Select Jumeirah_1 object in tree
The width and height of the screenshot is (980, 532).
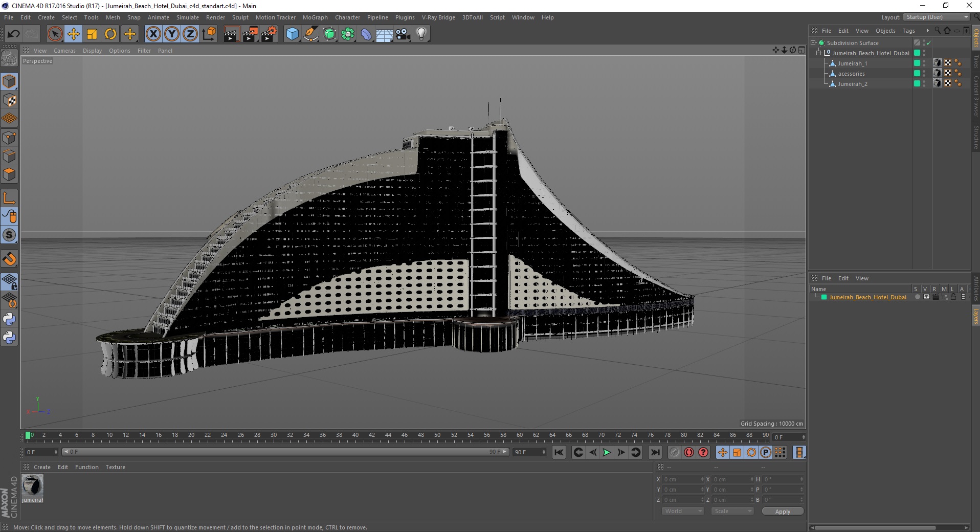pyautogui.click(x=852, y=63)
